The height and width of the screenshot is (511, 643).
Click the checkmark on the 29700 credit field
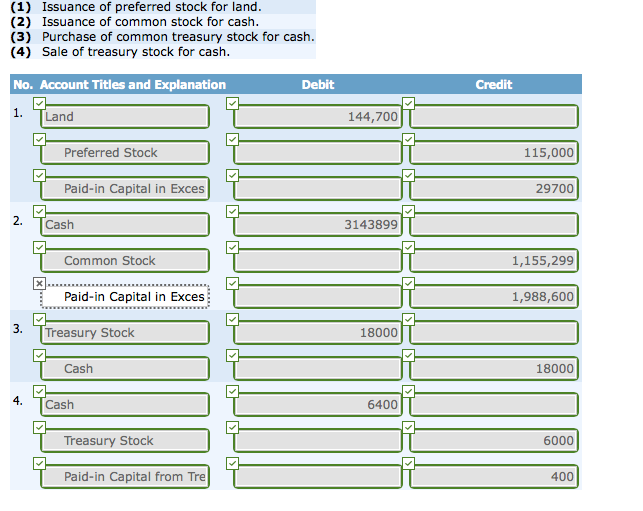(408, 176)
